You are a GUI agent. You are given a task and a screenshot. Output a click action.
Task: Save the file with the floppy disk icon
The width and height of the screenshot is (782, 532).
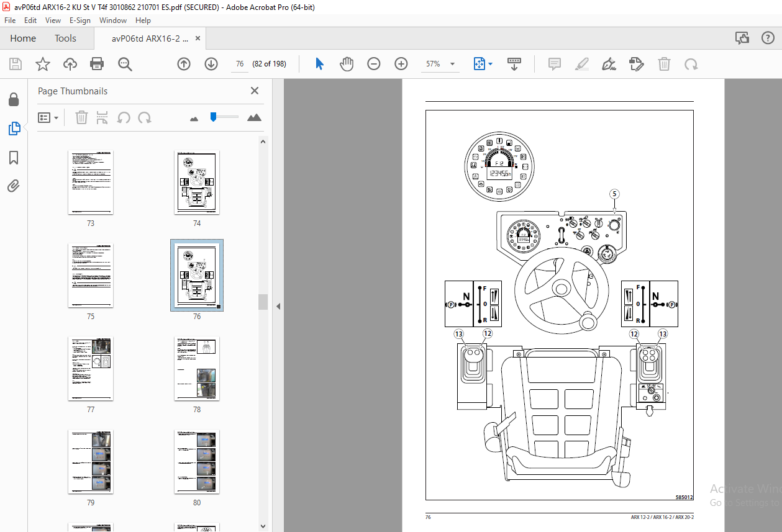click(16, 64)
